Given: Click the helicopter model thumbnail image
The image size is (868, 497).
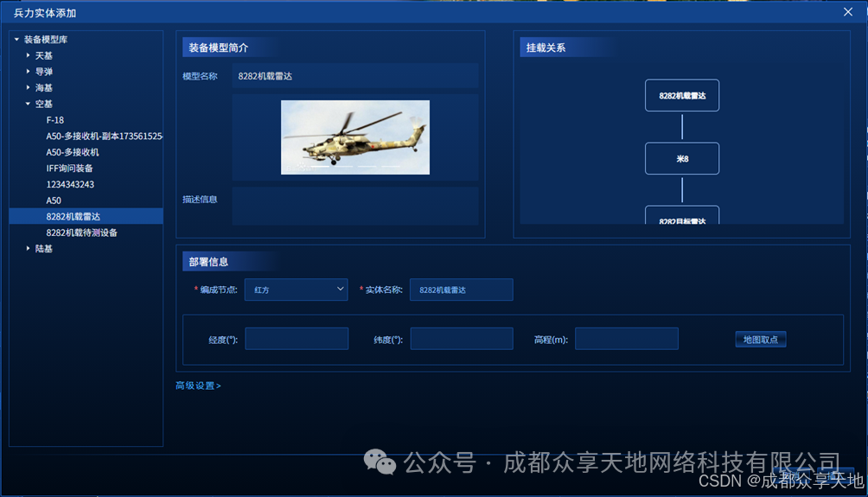Looking at the screenshot, I should (x=355, y=137).
